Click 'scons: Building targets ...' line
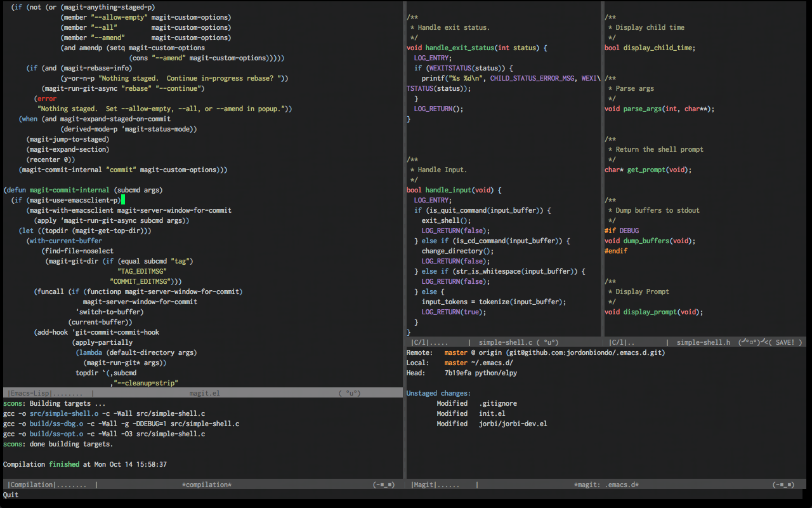The image size is (812, 508). point(55,403)
